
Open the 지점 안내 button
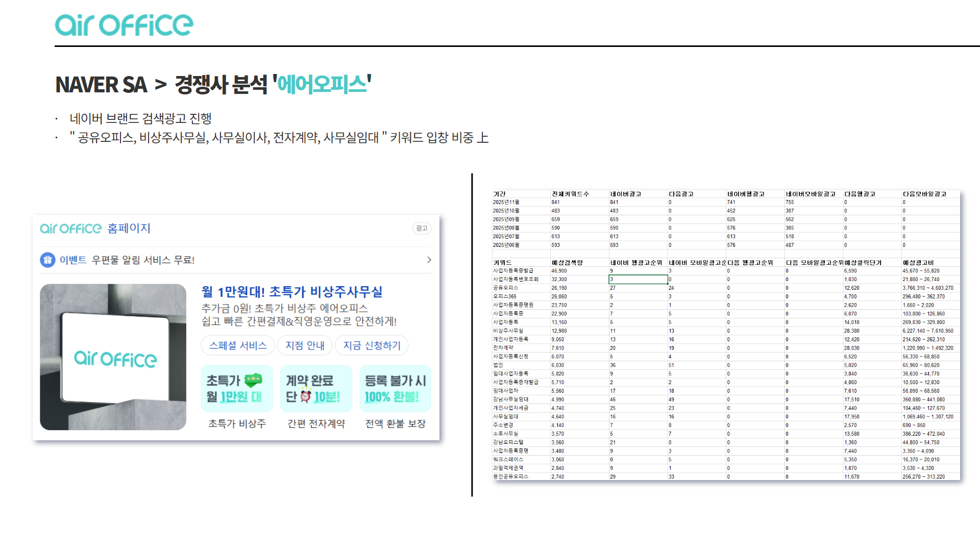click(305, 345)
